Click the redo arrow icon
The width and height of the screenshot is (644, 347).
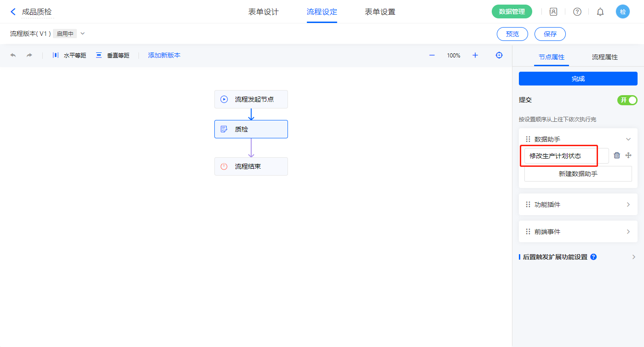coord(29,55)
